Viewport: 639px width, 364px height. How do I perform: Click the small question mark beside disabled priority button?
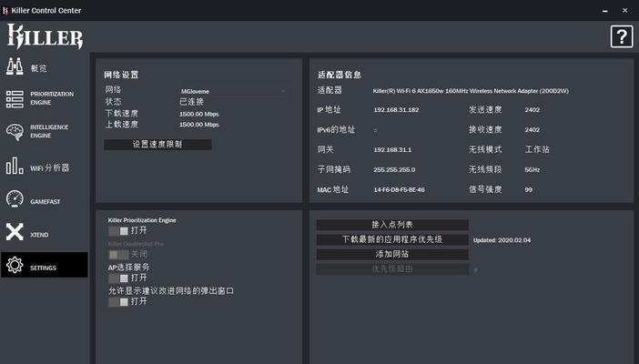pyautogui.click(x=475, y=270)
